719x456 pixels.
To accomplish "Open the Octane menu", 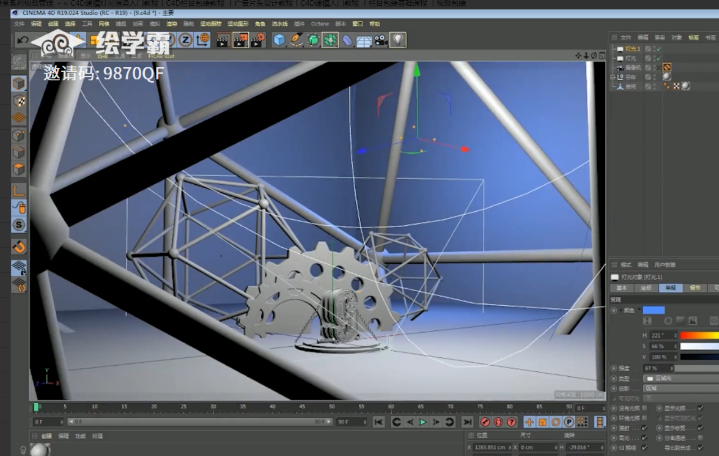I will pyautogui.click(x=320, y=24).
